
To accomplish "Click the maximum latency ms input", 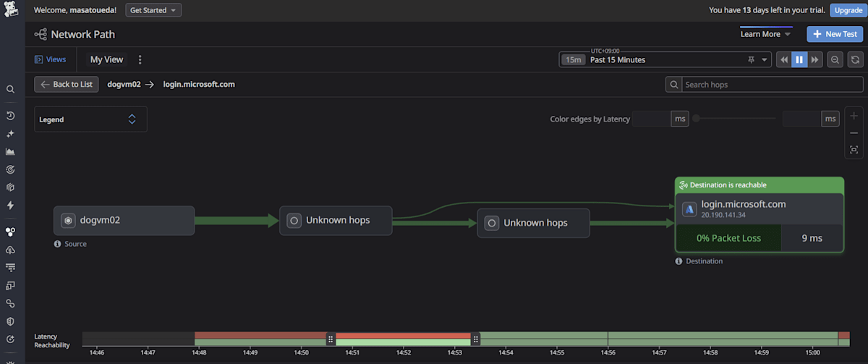I will (801, 119).
